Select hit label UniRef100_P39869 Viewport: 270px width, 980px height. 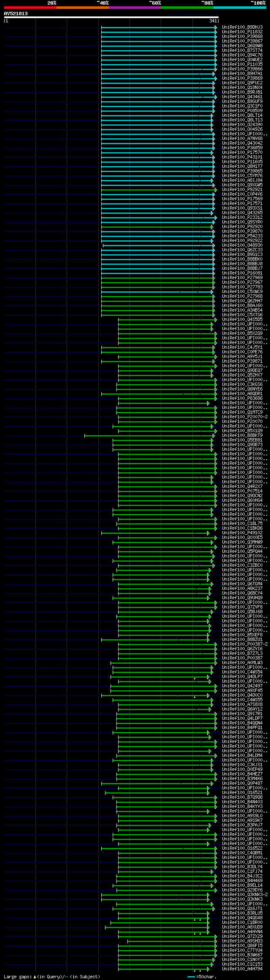242,78
